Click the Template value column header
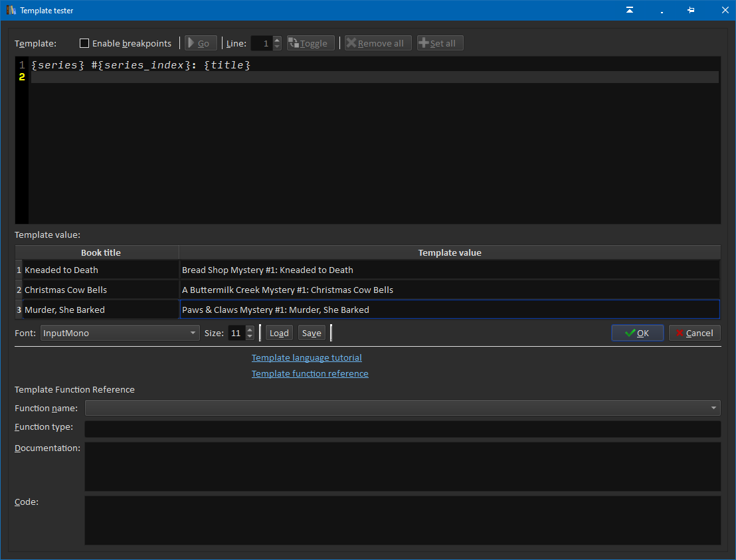Image resolution: width=736 pixels, height=560 pixels. (x=450, y=252)
